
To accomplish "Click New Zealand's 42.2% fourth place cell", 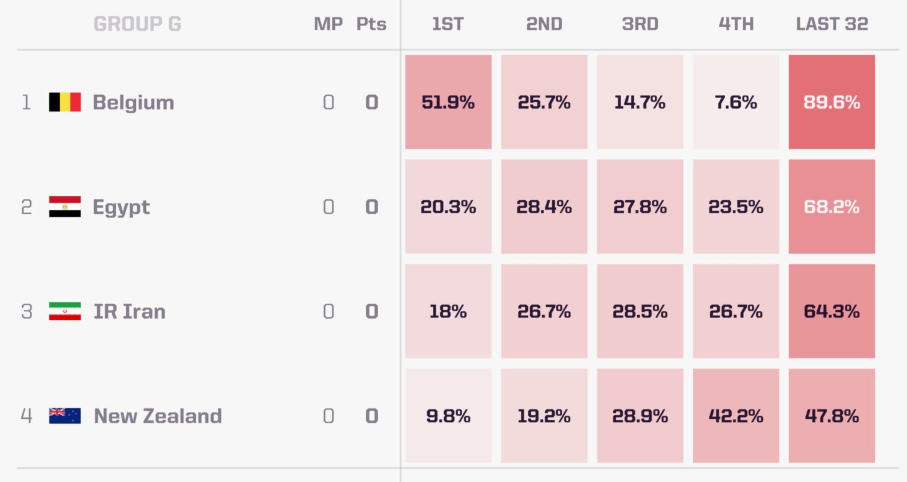I will point(736,415).
